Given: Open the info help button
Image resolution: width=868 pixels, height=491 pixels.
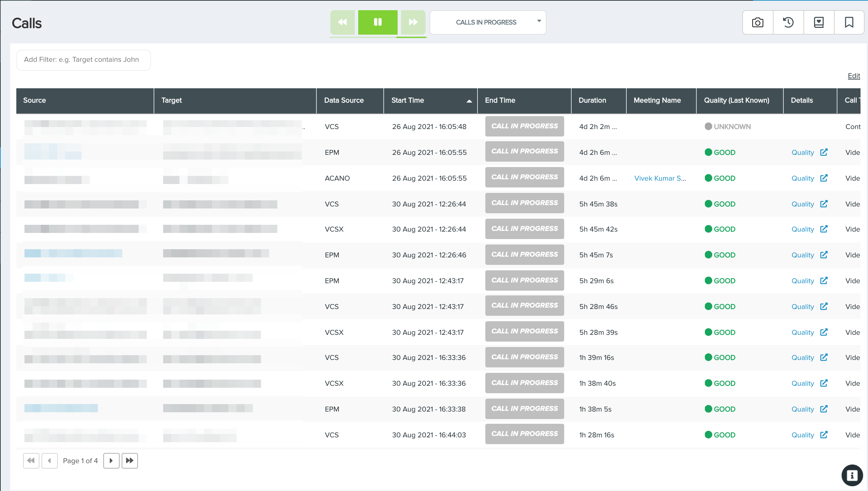Looking at the screenshot, I should coord(852,475).
